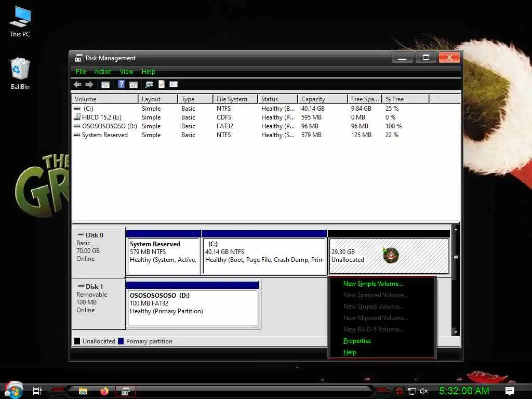Click the HBCD 15.2 (E:) disc icon

coord(77,117)
